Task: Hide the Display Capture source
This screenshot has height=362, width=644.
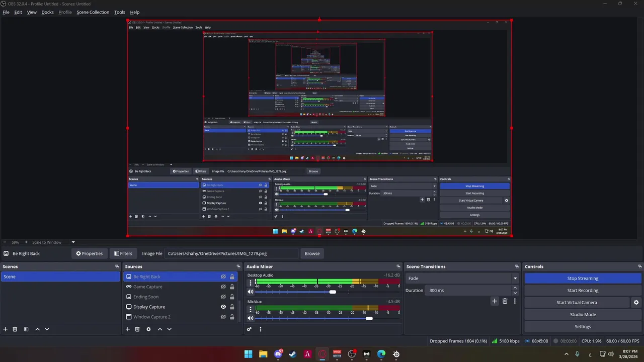Action: tap(223, 307)
